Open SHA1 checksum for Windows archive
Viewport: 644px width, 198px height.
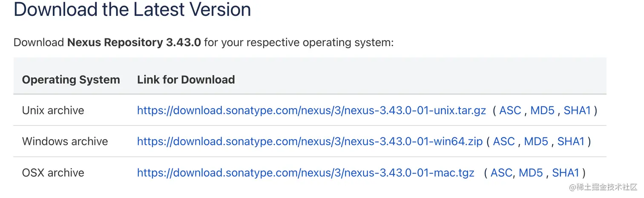(571, 142)
